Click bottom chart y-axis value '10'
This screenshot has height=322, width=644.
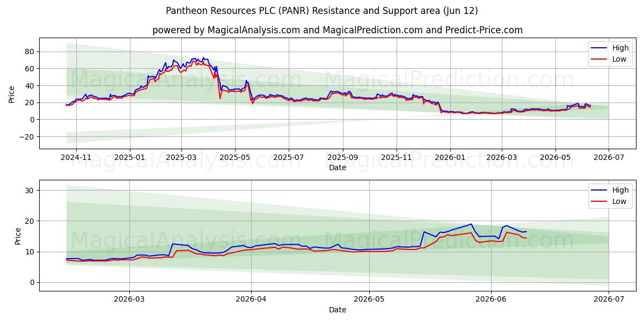[x=30, y=252]
